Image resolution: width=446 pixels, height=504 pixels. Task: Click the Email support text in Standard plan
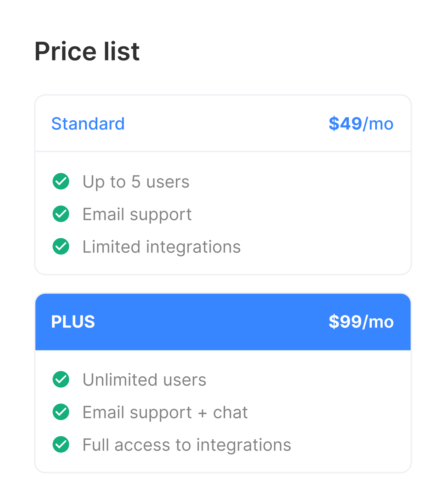(137, 214)
